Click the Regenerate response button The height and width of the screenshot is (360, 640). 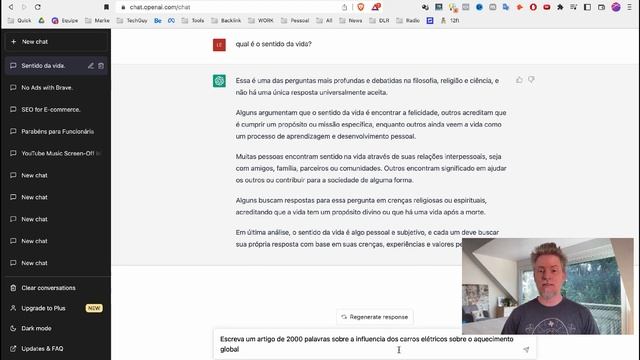coord(375,317)
